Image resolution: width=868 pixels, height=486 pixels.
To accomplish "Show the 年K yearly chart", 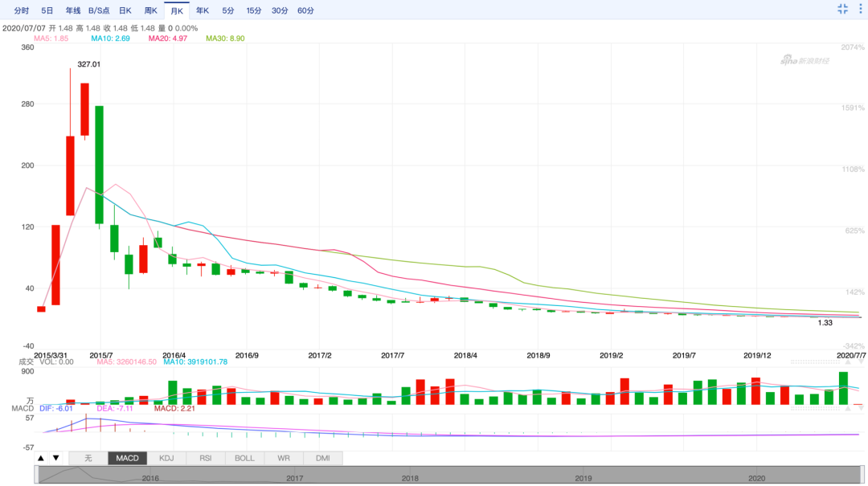I will click(x=203, y=10).
